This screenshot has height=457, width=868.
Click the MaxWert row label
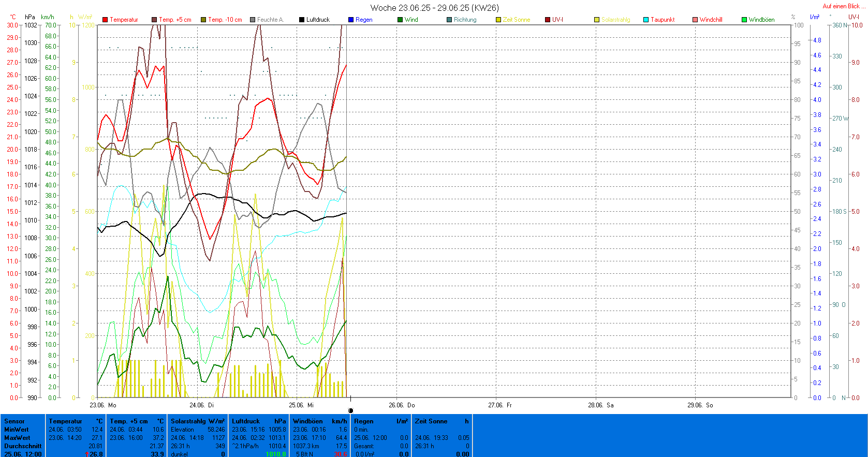click(17, 438)
